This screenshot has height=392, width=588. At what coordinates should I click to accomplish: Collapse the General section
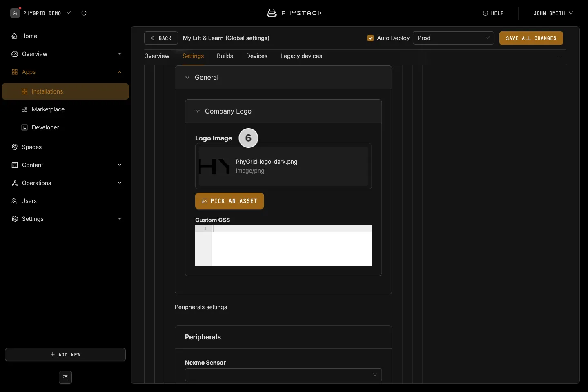coord(187,77)
